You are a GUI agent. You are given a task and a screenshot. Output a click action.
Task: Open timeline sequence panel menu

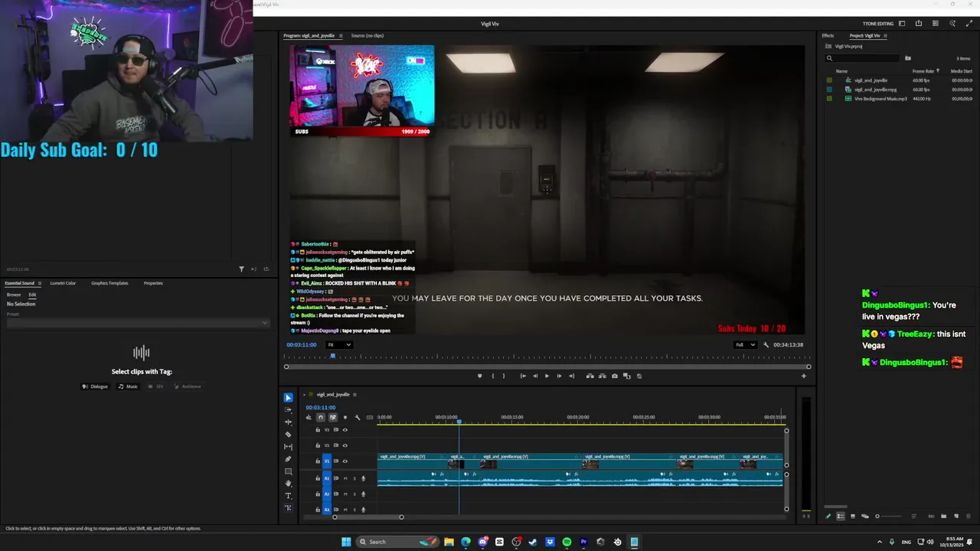(x=354, y=395)
